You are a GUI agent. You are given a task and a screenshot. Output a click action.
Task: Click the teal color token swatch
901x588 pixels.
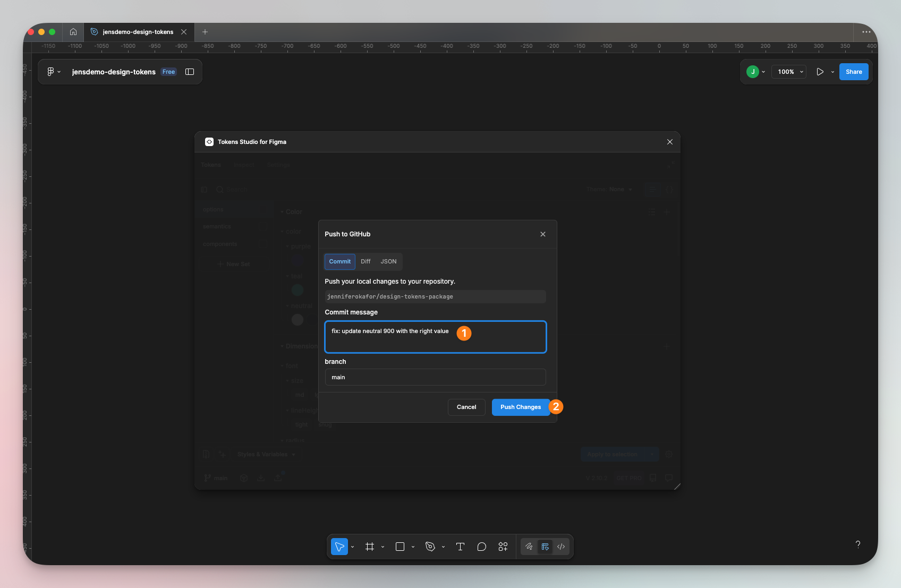click(x=297, y=290)
